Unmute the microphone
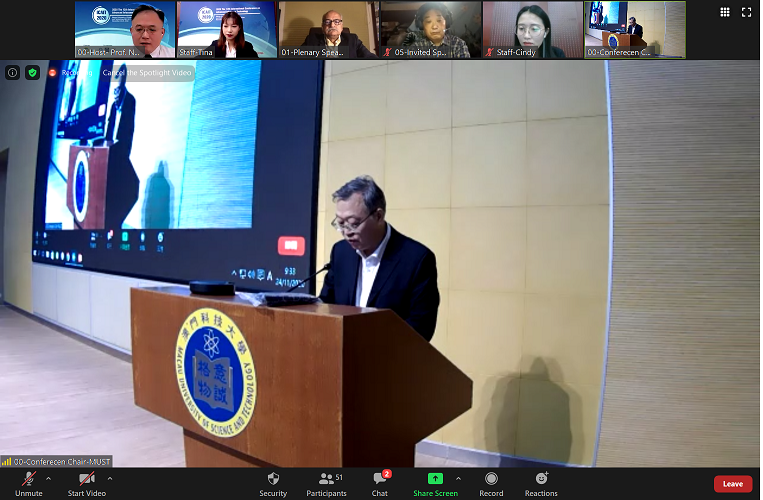 coord(29,484)
